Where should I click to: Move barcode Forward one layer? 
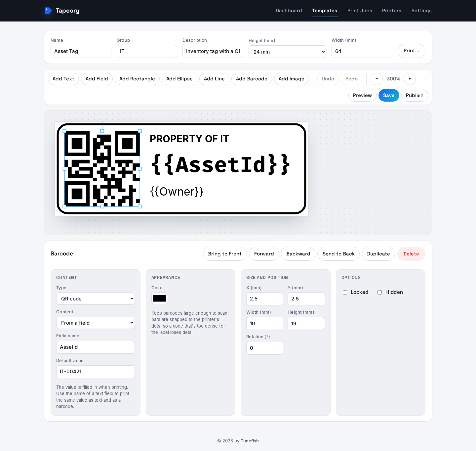(x=264, y=254)
